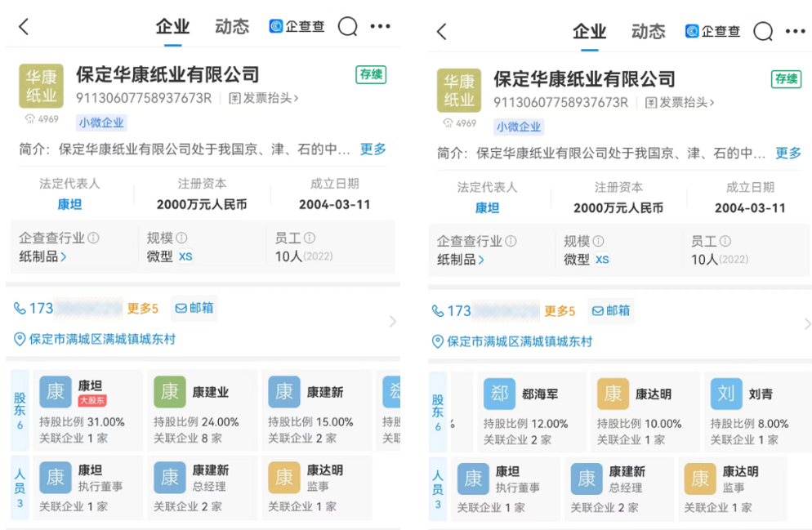Open the 康建新 总经理 card in left screenshot
Image resolution: width=812 pixels, height=530 pixels.
pyautogui.click(x=203, y=488)
